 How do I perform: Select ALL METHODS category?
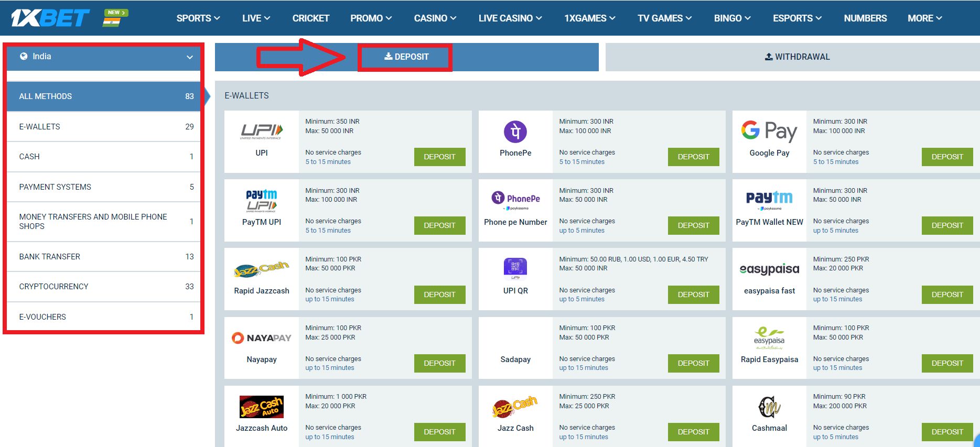(x=103, y=96)
